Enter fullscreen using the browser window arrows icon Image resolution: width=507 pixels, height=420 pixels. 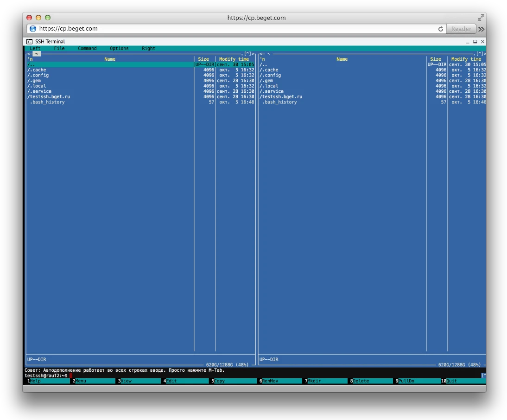(x=481, y=18)
